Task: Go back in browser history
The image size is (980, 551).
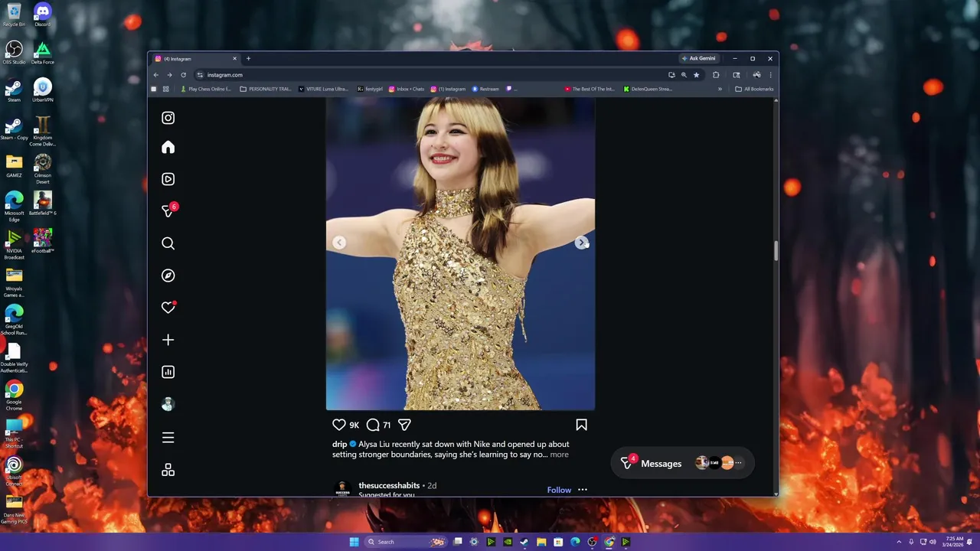Action: (x=156, y=75)
